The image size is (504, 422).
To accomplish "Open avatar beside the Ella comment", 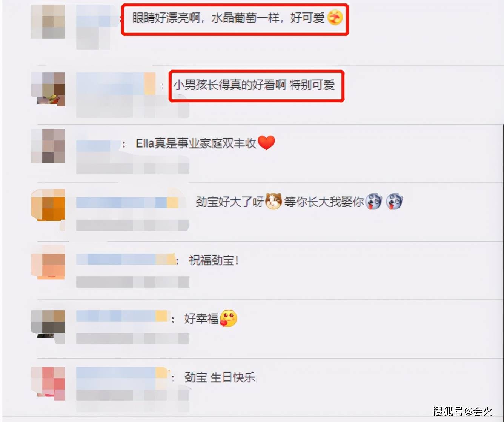I will pos(48,146).
